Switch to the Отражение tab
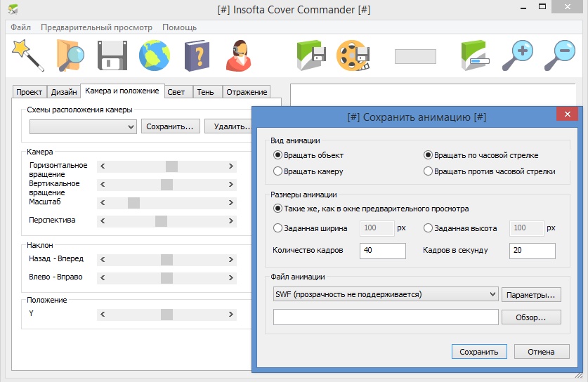 coord(247,92)
